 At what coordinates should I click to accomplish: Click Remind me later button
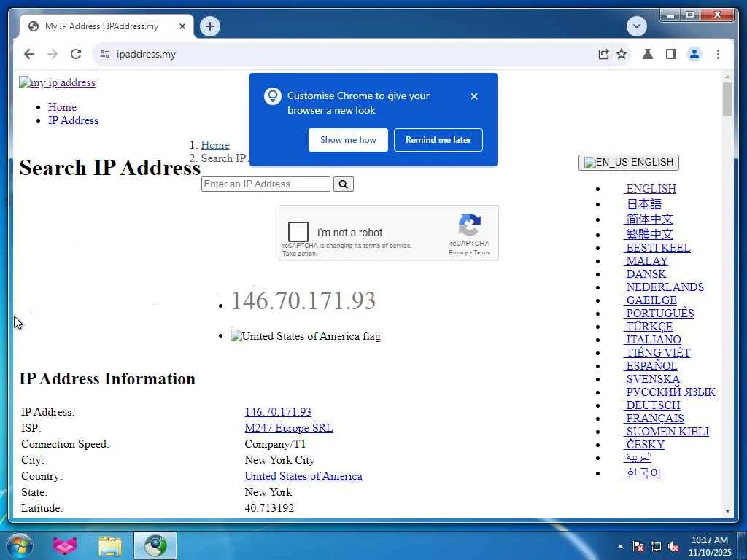pyautogui.click(x=438, y=140)
